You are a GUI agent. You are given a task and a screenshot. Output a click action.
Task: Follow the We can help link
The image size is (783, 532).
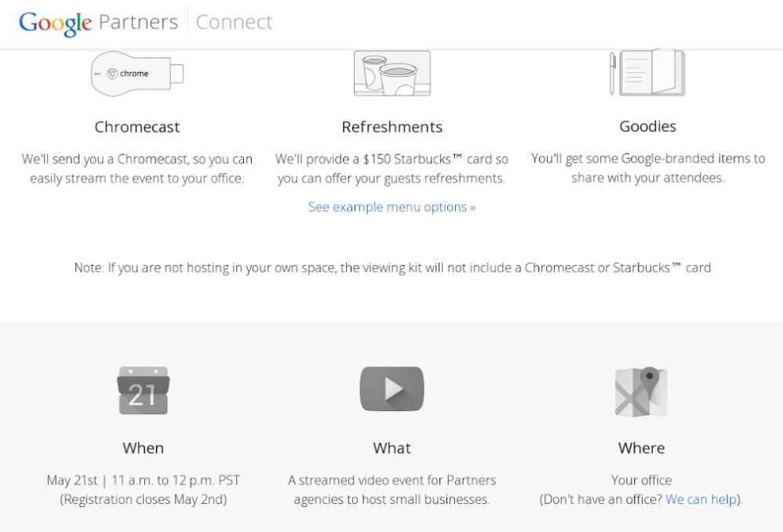tap(701, 499)
